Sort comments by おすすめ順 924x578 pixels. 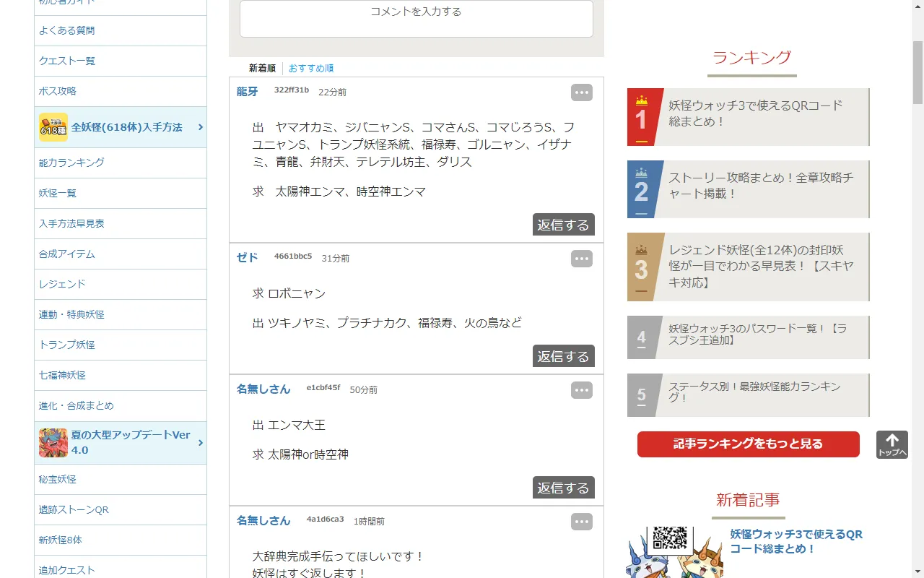(x=311, y=68)
